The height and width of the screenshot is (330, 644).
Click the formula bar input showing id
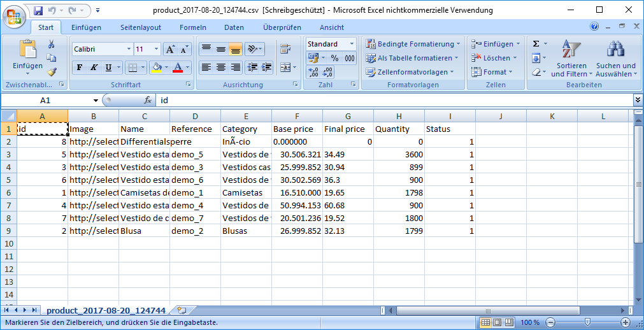(x=394, y=100)
